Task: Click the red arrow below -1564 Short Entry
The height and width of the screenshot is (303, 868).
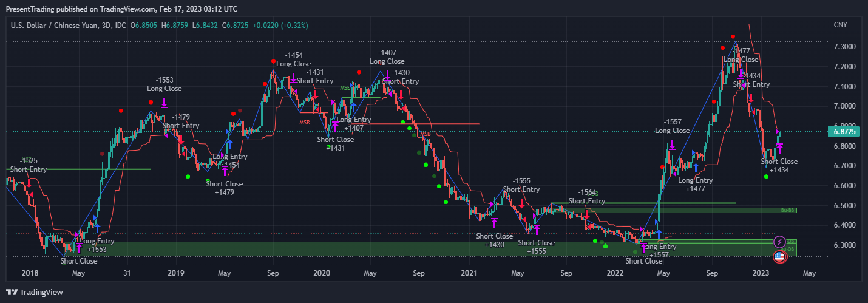Action: click(x=586, y=215)
